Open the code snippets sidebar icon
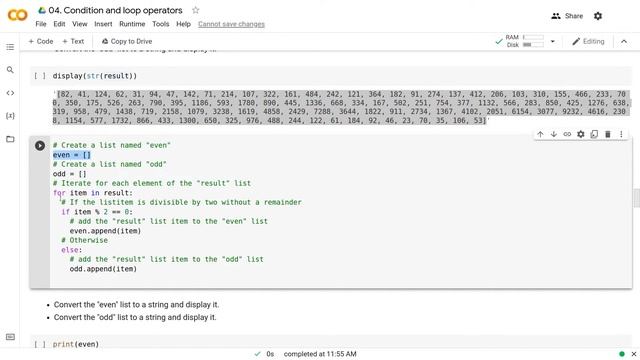This screenshot has width=640, height=360. 10,93
